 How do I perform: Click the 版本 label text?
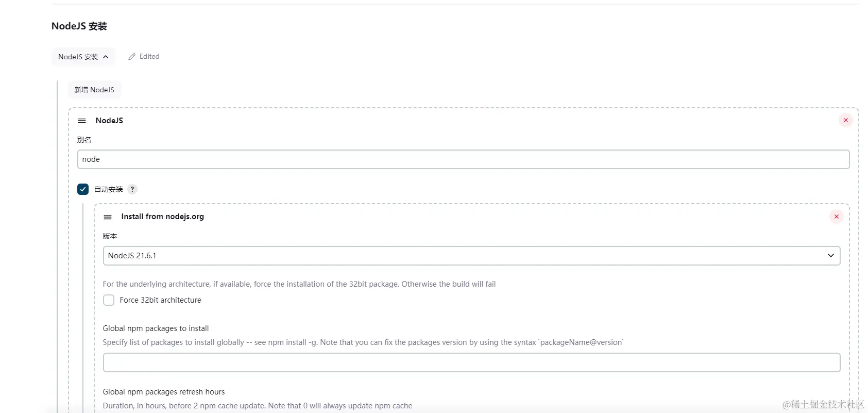click(x=110, y=236)
